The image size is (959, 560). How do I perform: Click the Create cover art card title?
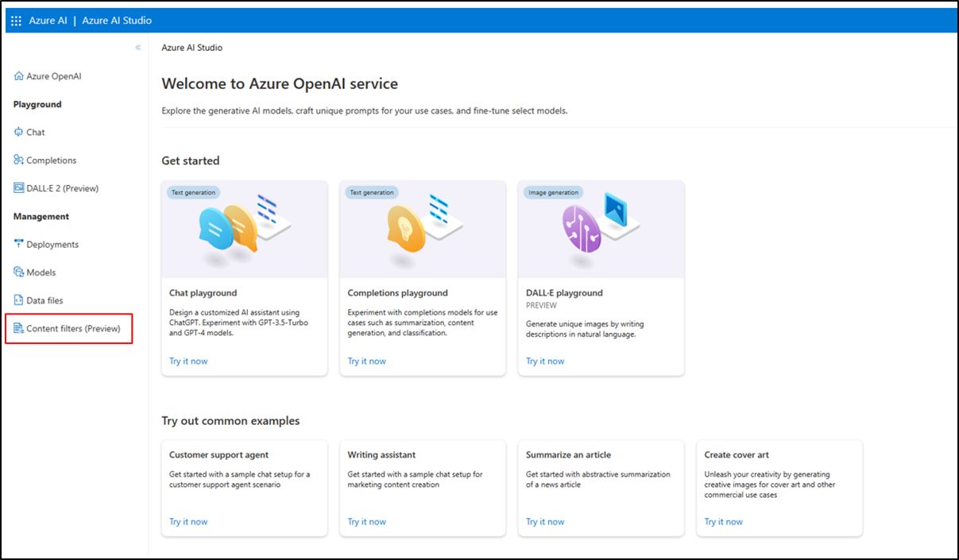[x=737, y=455]
